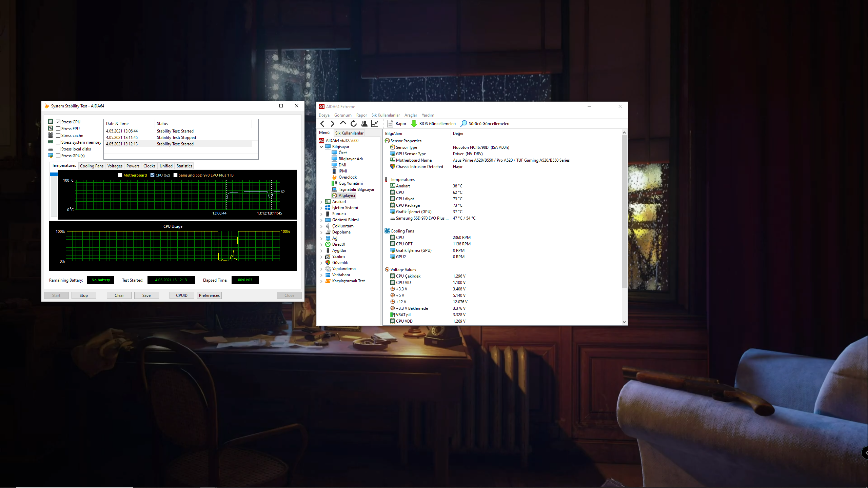Uncheck the Stress CPU checkbox

click(x=58, y=122)
